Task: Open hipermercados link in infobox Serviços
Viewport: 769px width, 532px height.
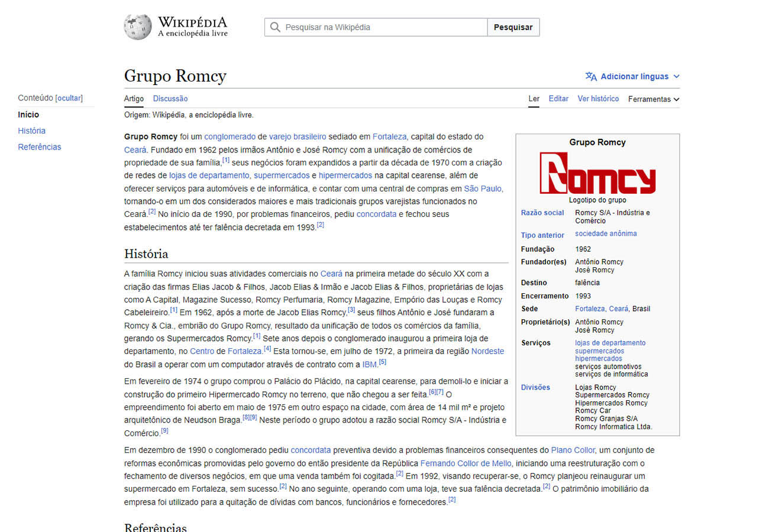Action: pyautogui.click(x=599, y=359)
